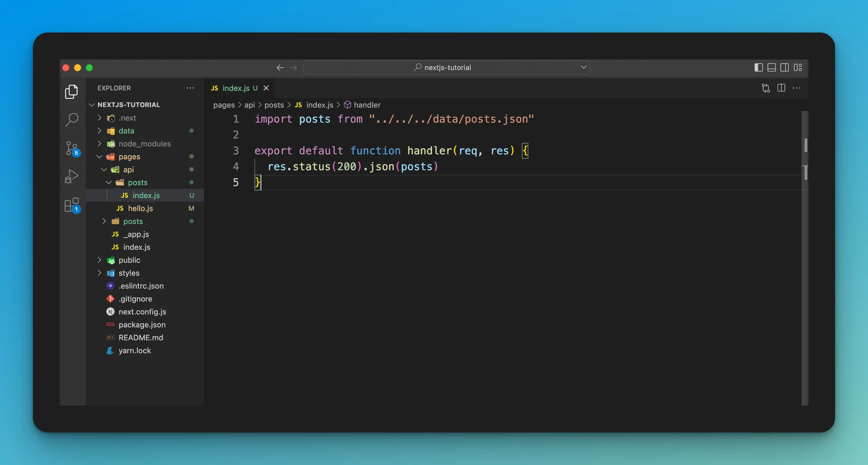Open the Explorer view in activity bar
The height and width of the screenshot is (465, 868).
[71, 91]
